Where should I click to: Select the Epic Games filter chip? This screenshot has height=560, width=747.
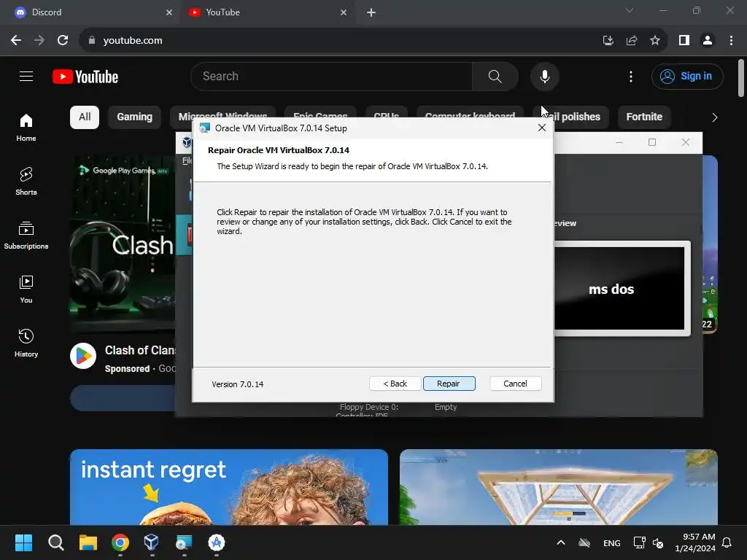point(320,113)
